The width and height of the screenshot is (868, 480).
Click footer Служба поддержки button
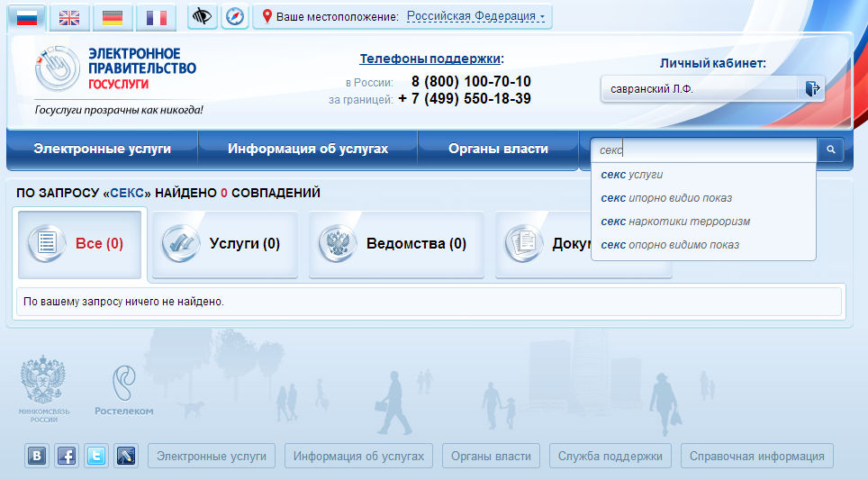tap(610, 457)
